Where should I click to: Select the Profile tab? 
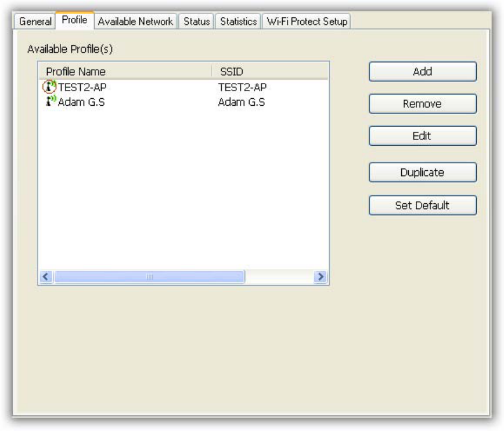pos(74,20)
